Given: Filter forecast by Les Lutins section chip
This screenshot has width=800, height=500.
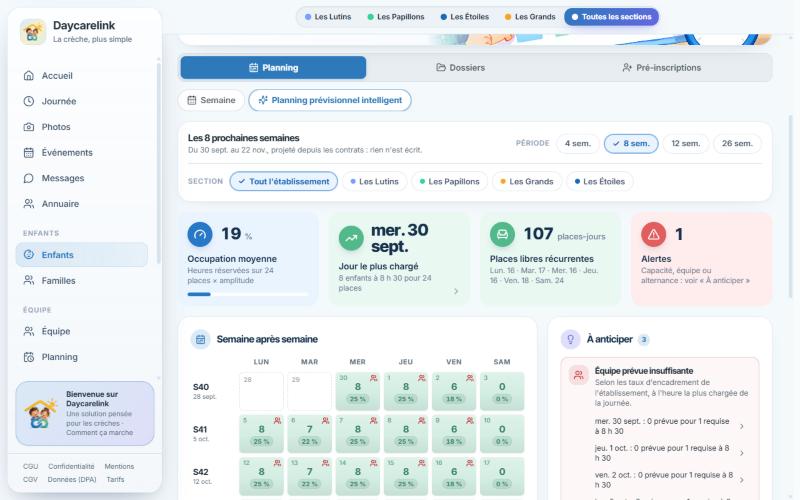Looking at the screenshot, I should [x=374, y=181].
